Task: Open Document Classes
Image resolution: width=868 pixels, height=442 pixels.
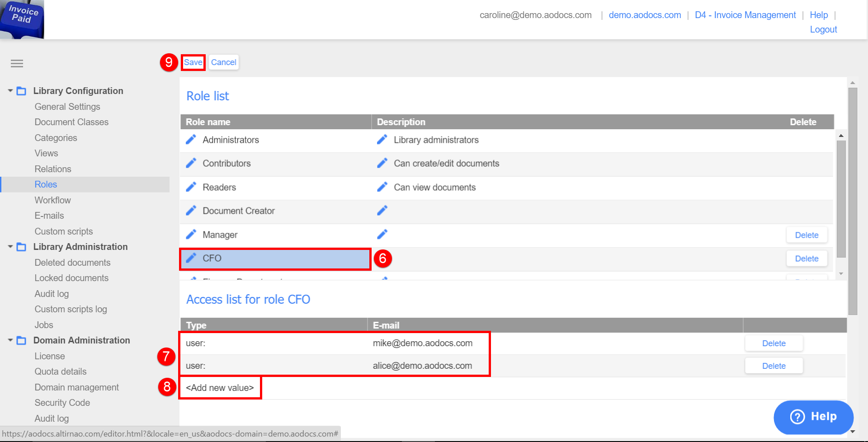Action: coord(71,122)
